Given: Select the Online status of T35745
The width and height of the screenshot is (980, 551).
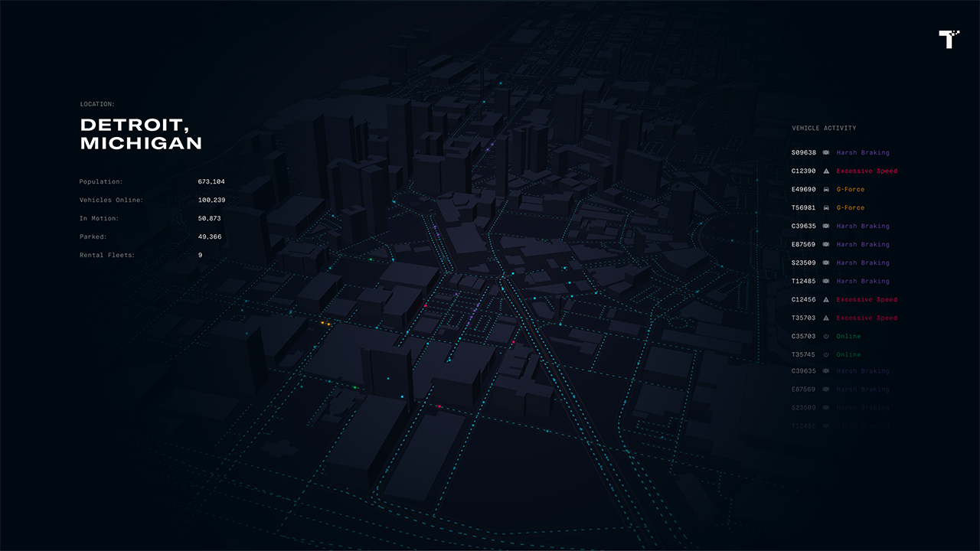Looking at the screenshot, I should pos(848,355).
